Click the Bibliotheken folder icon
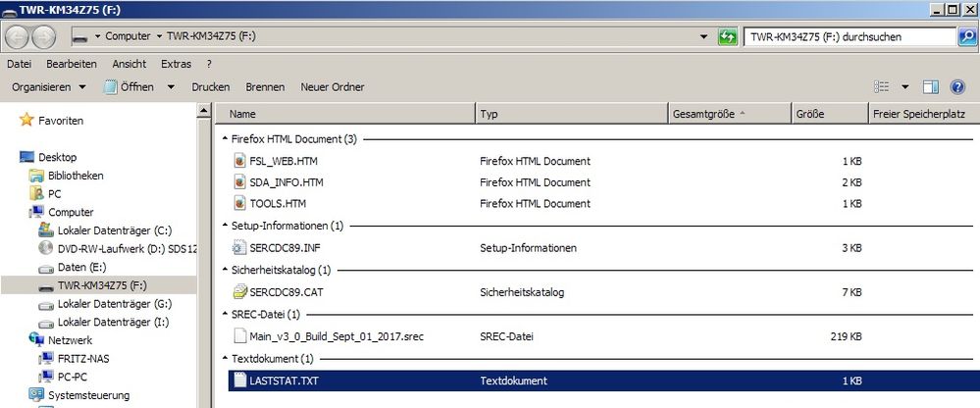Screen dimensions: 980x408 pyautogui.click(x=36, y=176)
